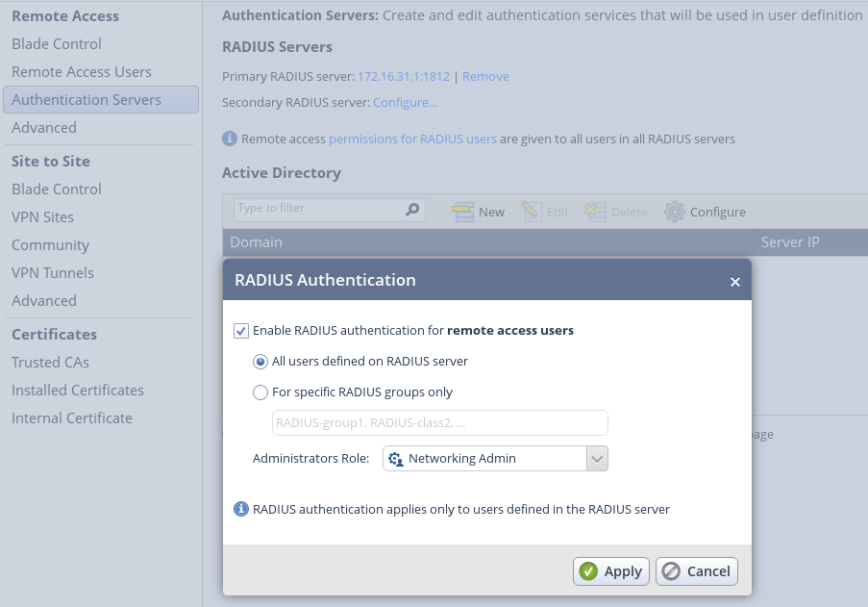This screenshot has width=868, height=607.
Task: Click the New toolbar icon
Action: click(x=462, y=212)
